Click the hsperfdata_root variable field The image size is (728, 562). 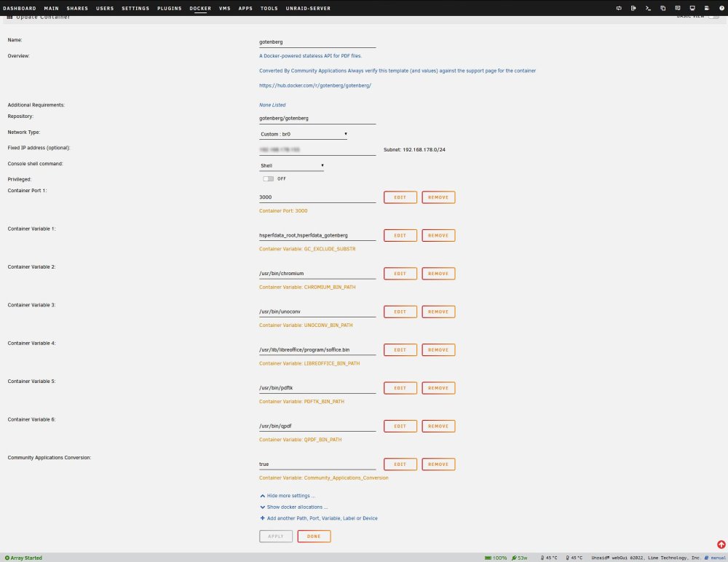(317, 235)
